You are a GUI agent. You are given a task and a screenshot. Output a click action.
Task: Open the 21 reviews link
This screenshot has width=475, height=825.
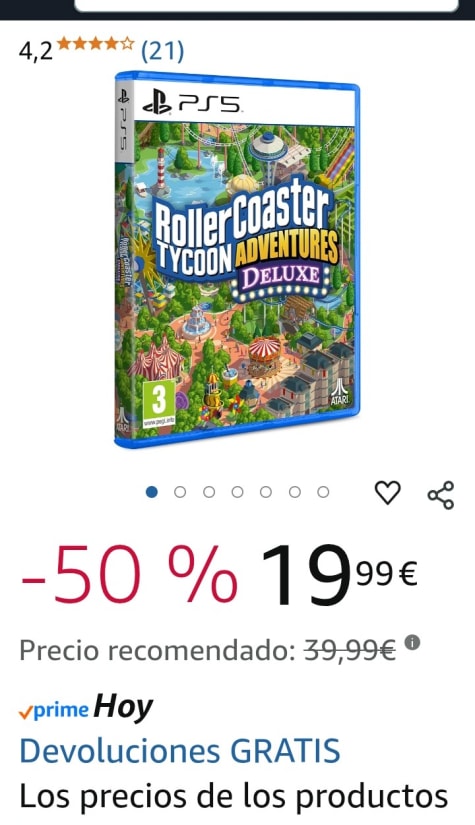pos(163,51)
